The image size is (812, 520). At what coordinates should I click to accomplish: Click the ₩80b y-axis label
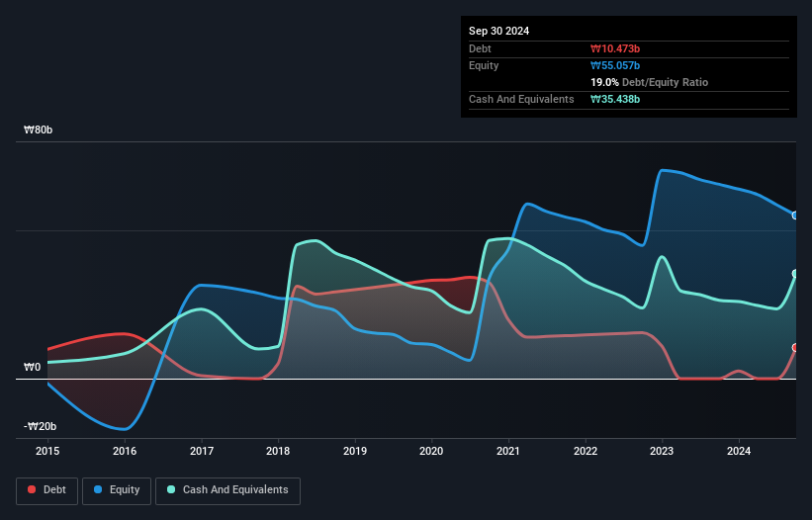(x=39, y=130)
